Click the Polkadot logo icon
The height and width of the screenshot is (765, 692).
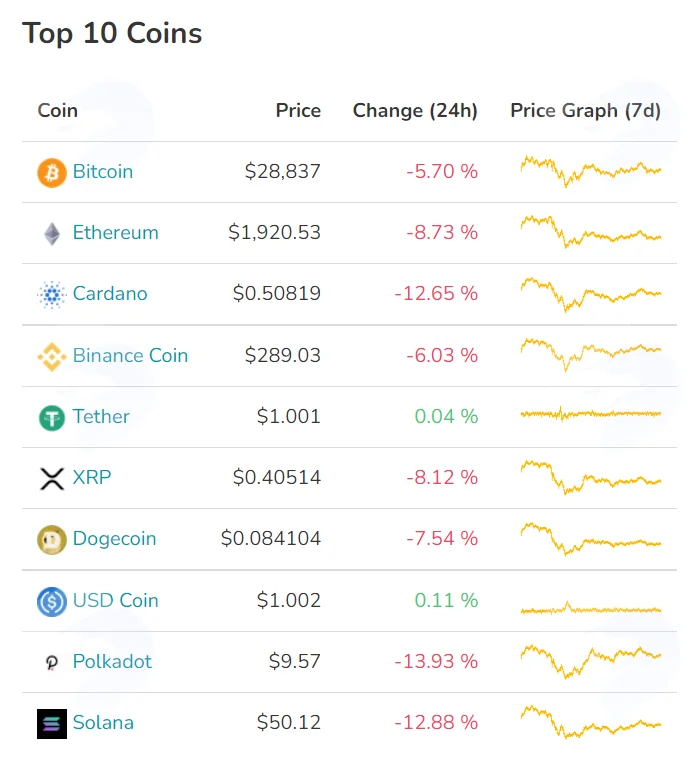point(52,663)
